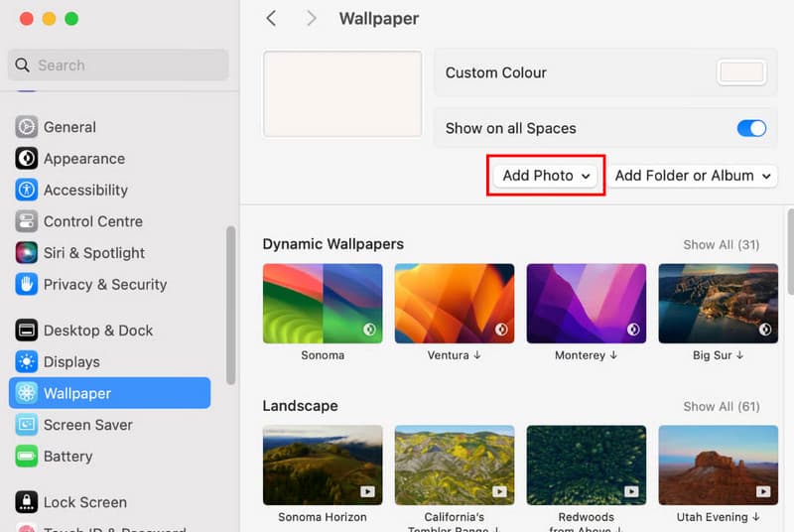Image resolution: width=794 pixels, height=532 pixels.
Task: Expand the Add Photo dropdown
Action: coord(546,176)
